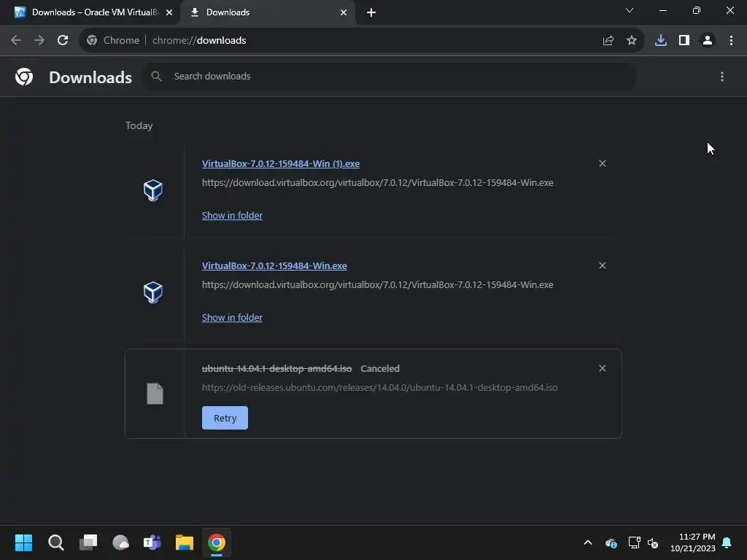Click the browser forward arrow

tap(39, 41)
